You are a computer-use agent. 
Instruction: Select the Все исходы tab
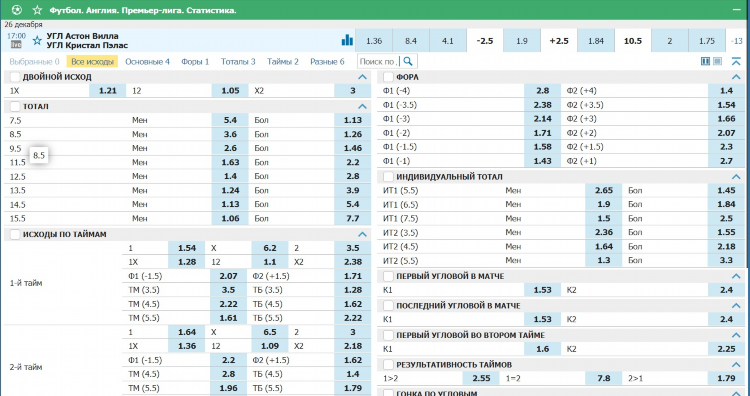(x=92, y=61)
